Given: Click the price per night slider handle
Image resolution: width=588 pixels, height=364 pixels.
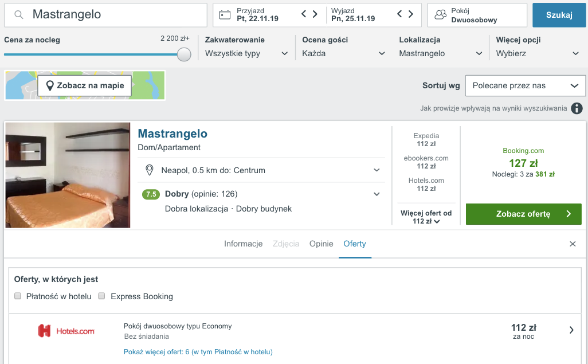Looking at the screenshot, I should (184, 54).
